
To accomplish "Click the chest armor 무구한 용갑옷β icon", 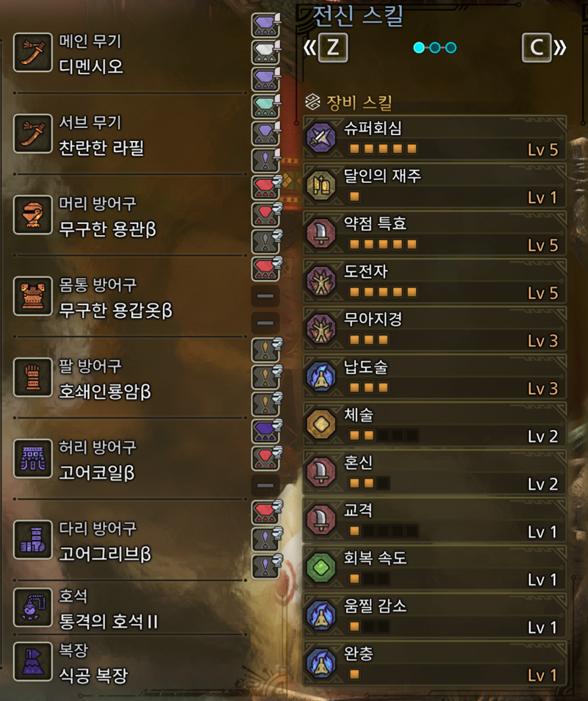I will [32, 296].
